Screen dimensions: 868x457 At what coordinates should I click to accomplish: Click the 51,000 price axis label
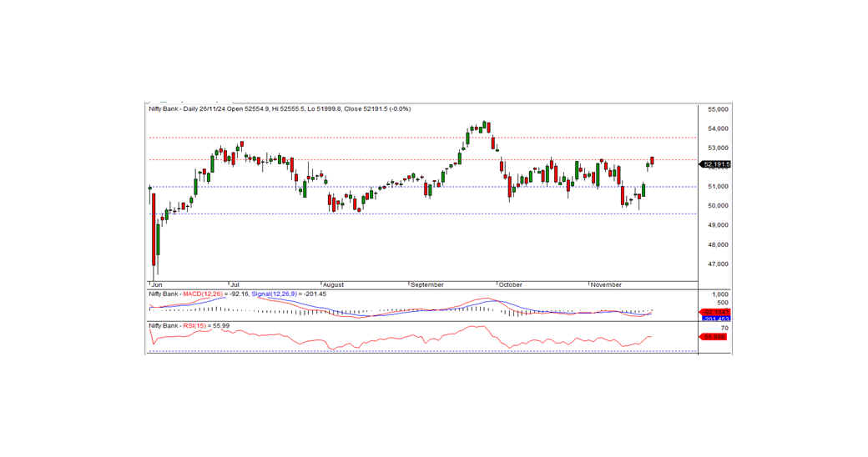(718, 187)
